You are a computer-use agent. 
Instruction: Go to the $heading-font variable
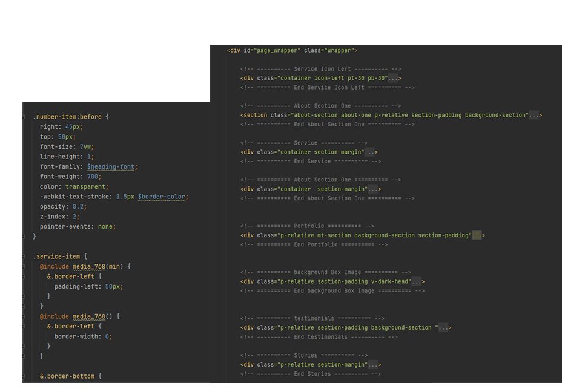(112, 167)
